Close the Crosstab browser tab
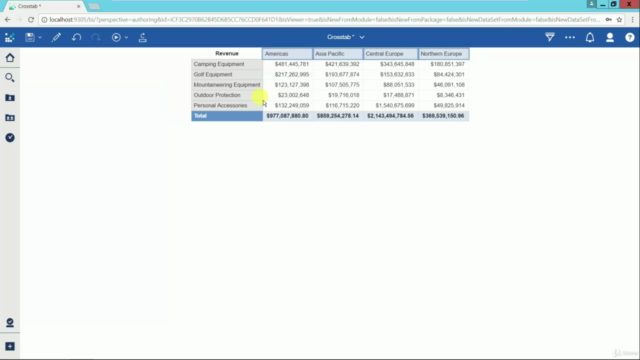 78,6
